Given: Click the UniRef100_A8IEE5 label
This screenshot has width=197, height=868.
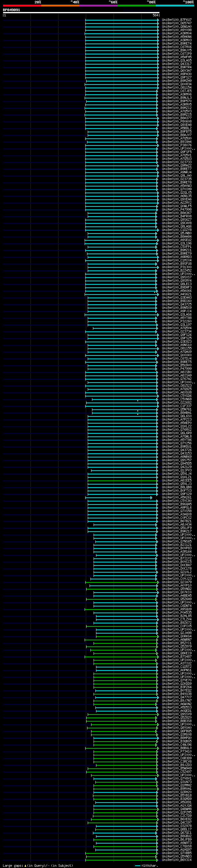Looking at the screenshot, I should pyautogui.click(x=176, y=481).
